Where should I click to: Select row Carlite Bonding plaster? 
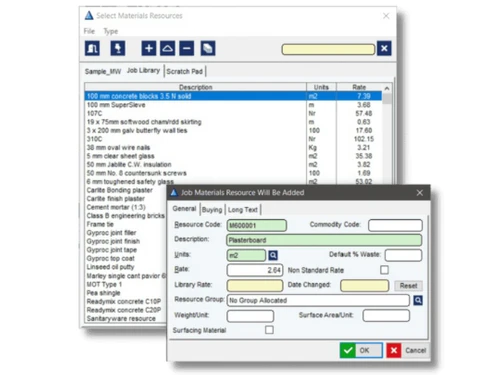point(126,190)
